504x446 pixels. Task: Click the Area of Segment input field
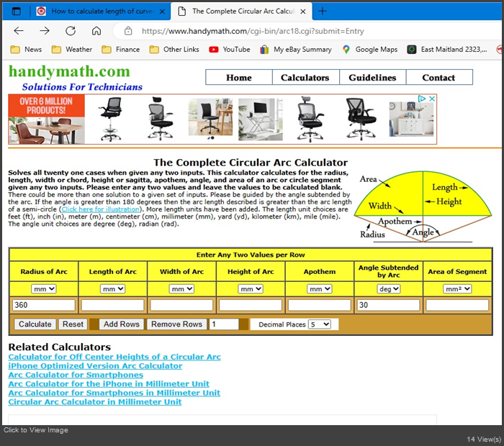457,305
